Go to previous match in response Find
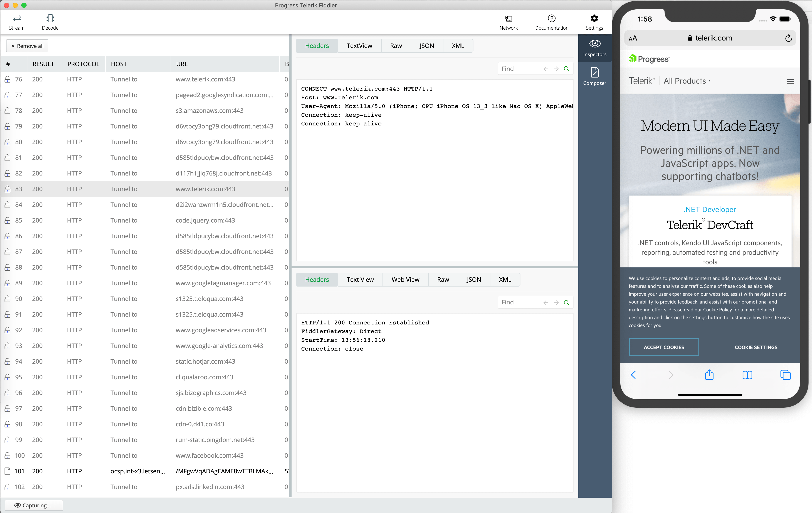Viewport: 812px width, 513px height. (546, 302)
